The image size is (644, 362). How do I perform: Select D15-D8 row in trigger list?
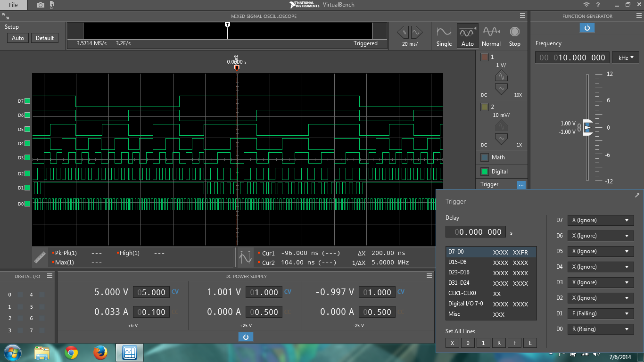coord(490,263)
